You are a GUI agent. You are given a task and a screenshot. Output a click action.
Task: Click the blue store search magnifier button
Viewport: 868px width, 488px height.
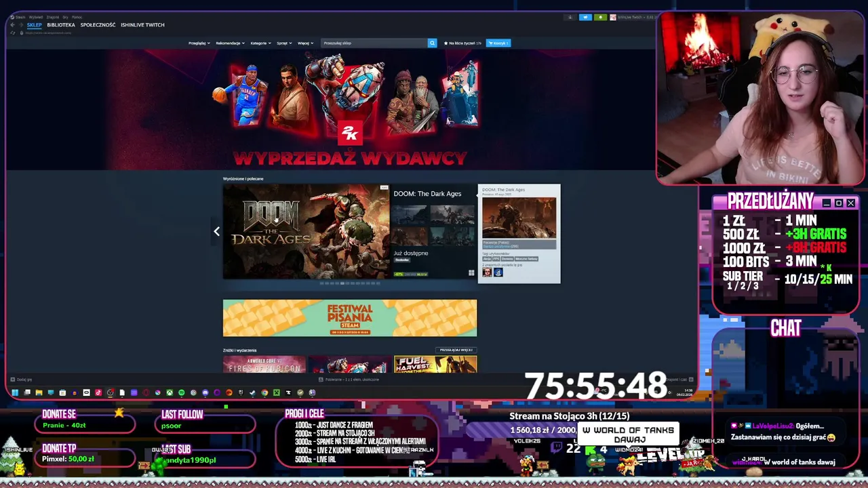pos(432,43)
